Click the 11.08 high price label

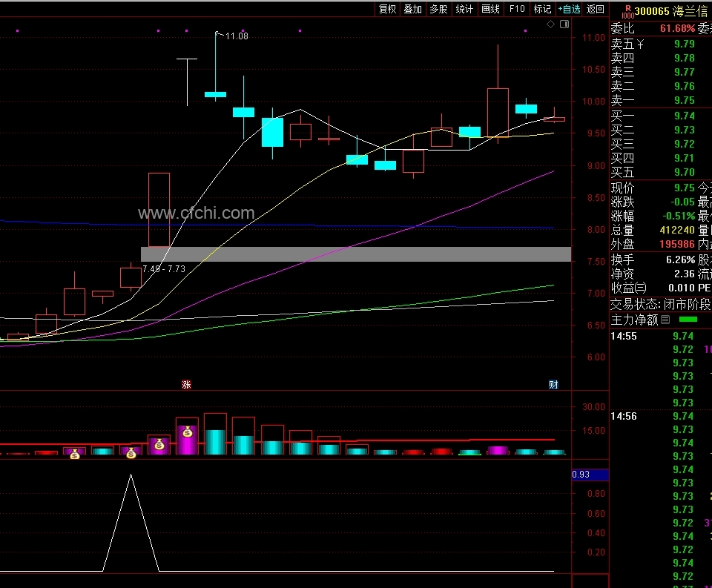click(237, 36)
